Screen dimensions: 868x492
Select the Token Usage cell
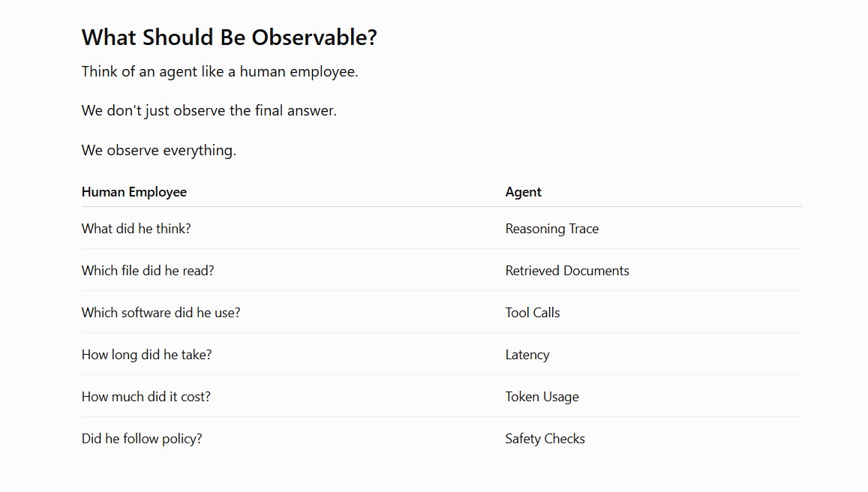(x=542, y=397)
